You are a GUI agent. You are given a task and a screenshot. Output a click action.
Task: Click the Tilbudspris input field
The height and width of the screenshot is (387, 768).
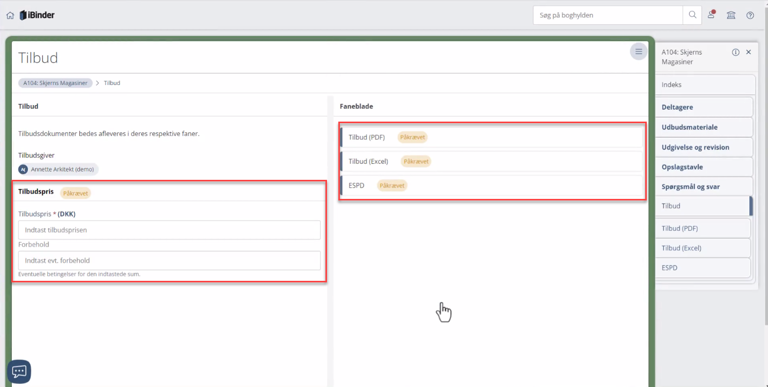(x=169, y=230)
